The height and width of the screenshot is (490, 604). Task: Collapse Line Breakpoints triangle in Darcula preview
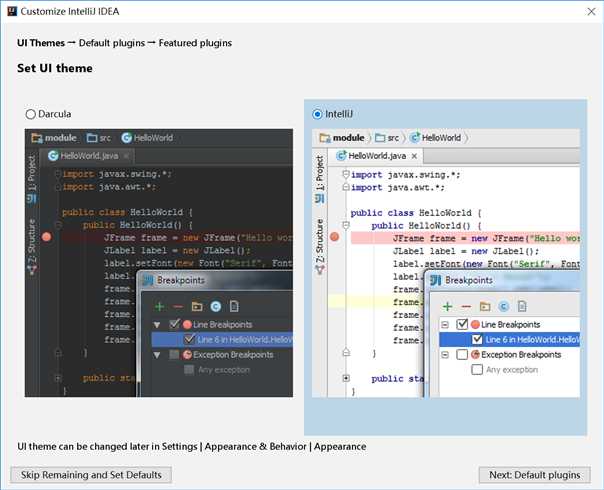[157, 325]
